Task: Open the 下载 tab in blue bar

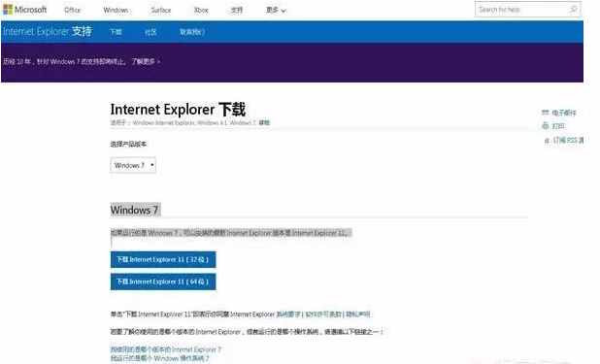Action: point(116,32)
